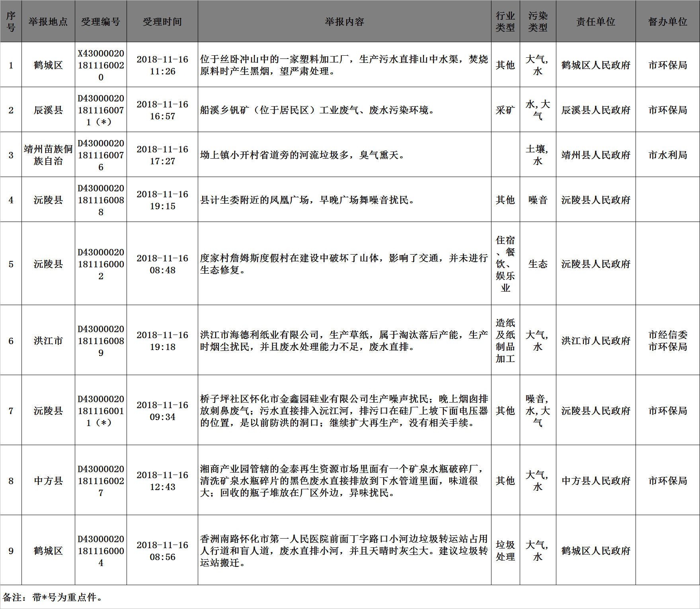Select 辰溪县 location cell
The width and height of the screenshot is (700, 609).
[x=48, y=110]
